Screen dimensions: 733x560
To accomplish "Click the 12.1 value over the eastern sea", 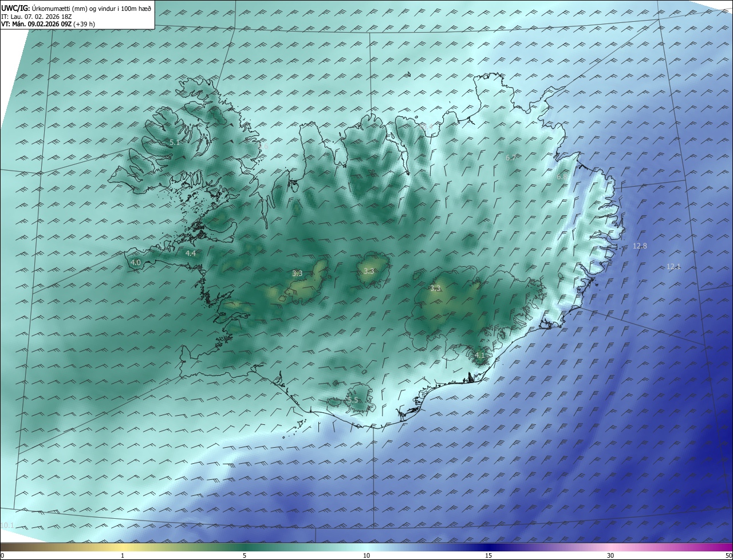I will pyautogui.click(x=673, y=266).
